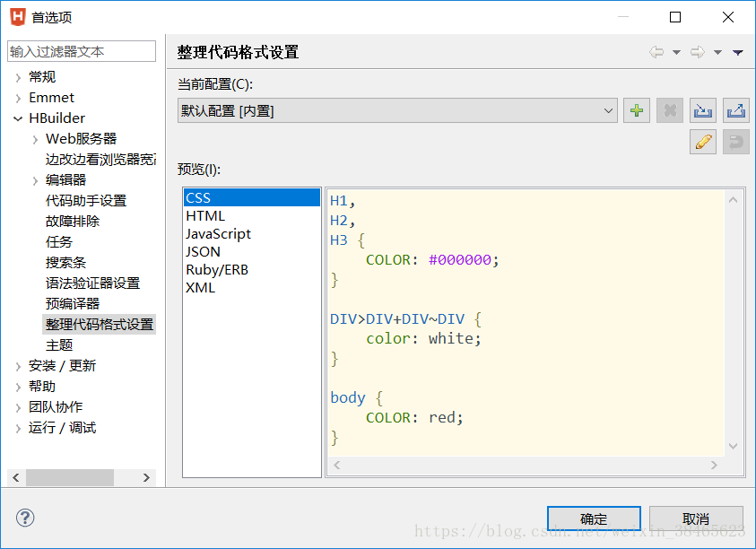Click the back navigation arrow icon

pyautogui.click(x=656, y=52)
